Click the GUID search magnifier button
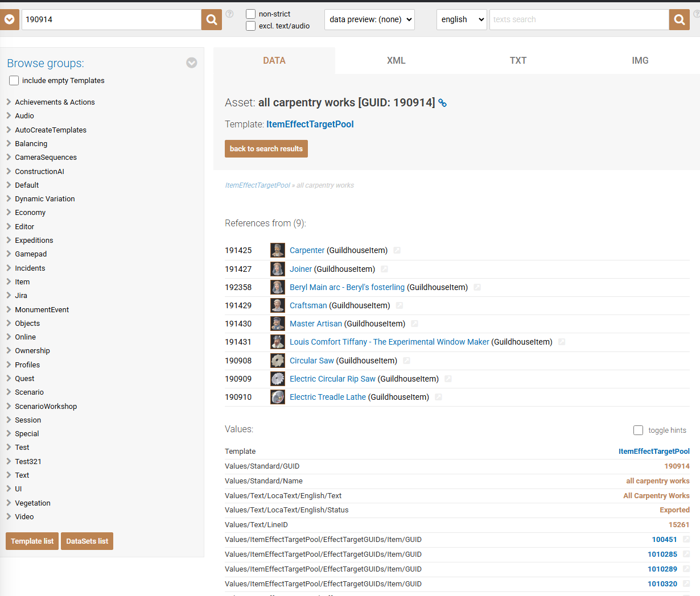This screenshot has width=700, height=596. (x=212, y=20)
